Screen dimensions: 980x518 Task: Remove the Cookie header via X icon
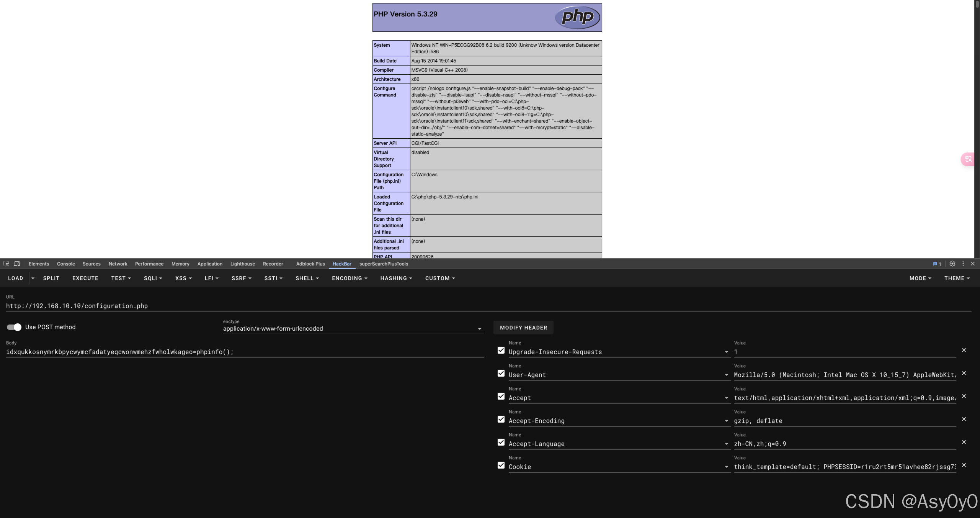coord(964,465)
